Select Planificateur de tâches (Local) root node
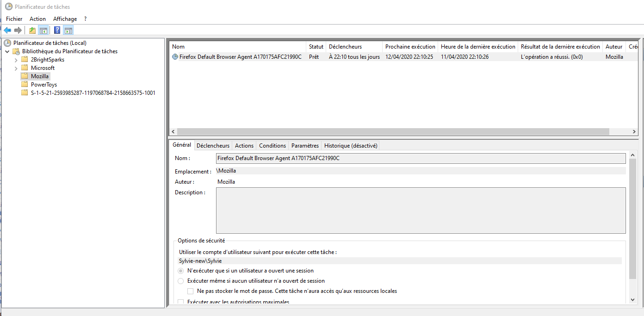 pyautogui.click(x=50, y=43)
